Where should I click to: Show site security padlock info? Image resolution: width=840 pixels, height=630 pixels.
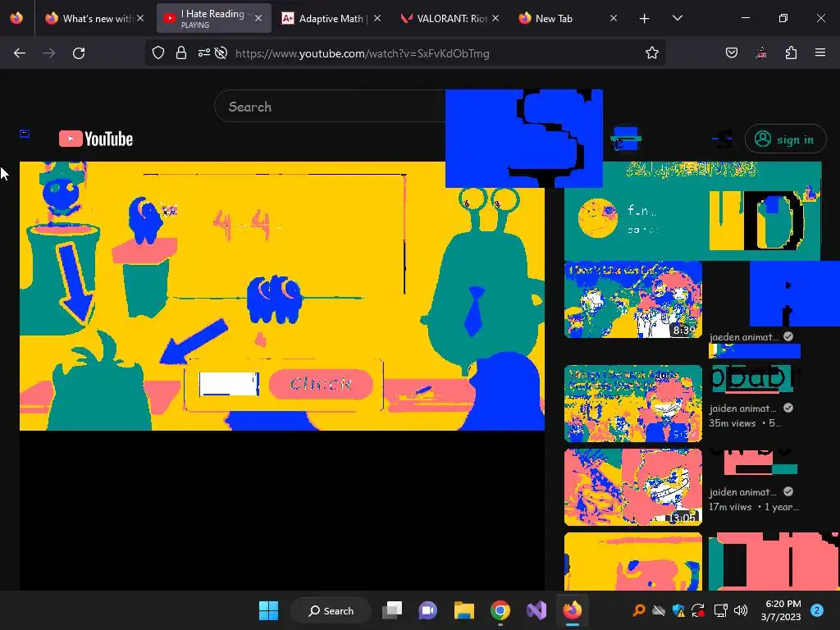click(181, 53)
